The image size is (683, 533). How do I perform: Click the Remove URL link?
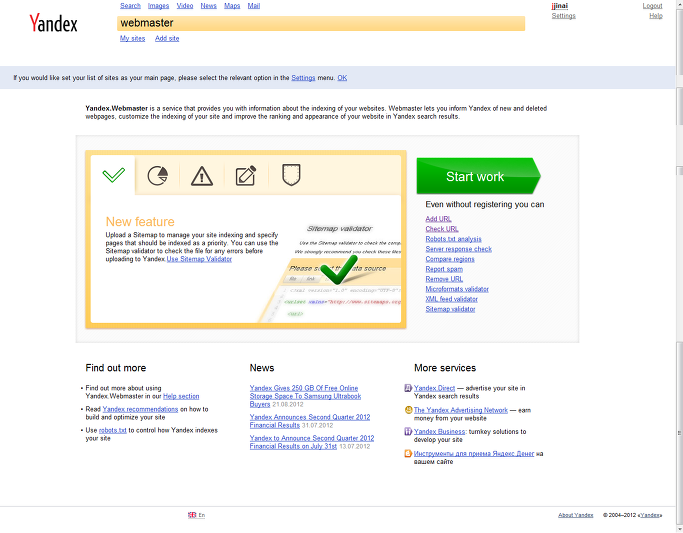click(x=444, y=279)
